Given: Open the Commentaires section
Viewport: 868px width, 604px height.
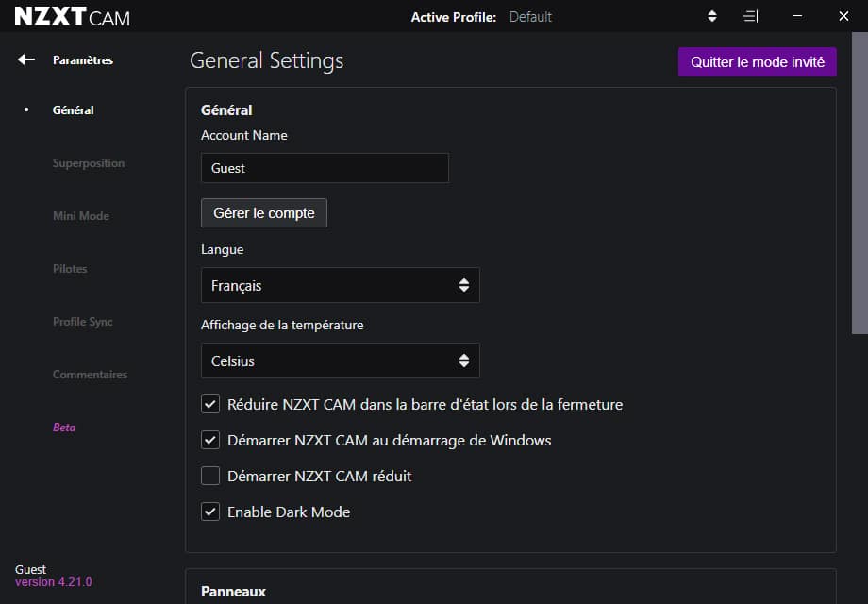Looking at the screenshot, I should (x=90, y=375).
